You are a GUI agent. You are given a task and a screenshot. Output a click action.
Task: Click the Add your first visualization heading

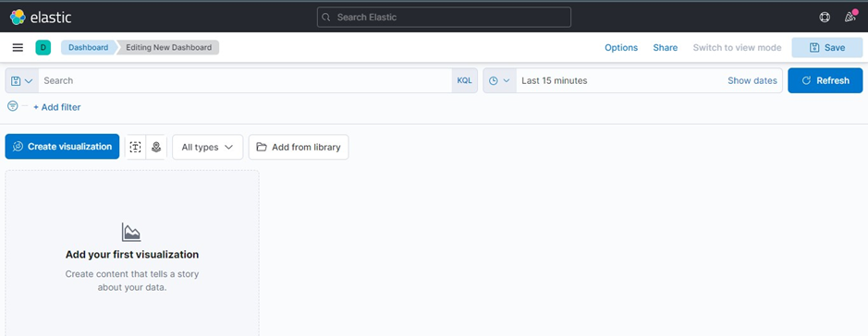132,255
